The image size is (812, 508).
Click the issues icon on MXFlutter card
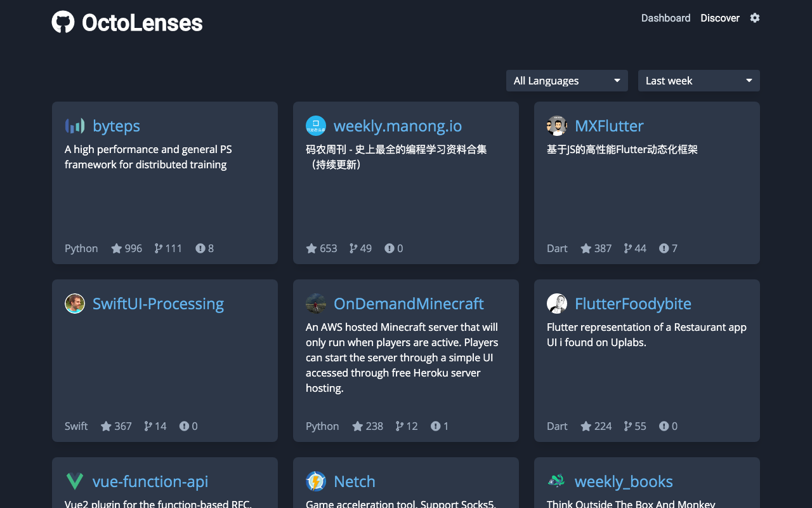pyautogui.click(x=664, y=248)
